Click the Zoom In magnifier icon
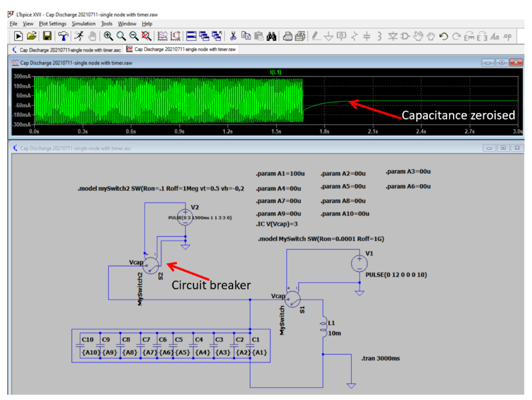 point(108,36)
